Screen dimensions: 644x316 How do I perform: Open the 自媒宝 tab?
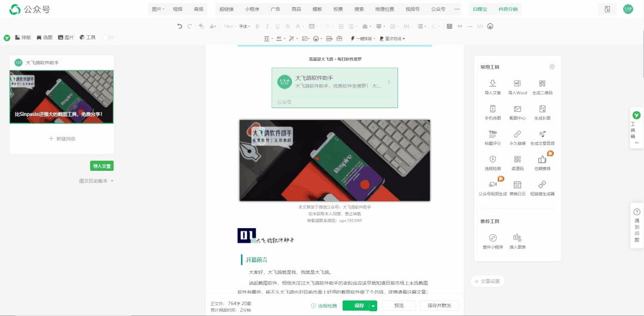[x=480, y=9]
